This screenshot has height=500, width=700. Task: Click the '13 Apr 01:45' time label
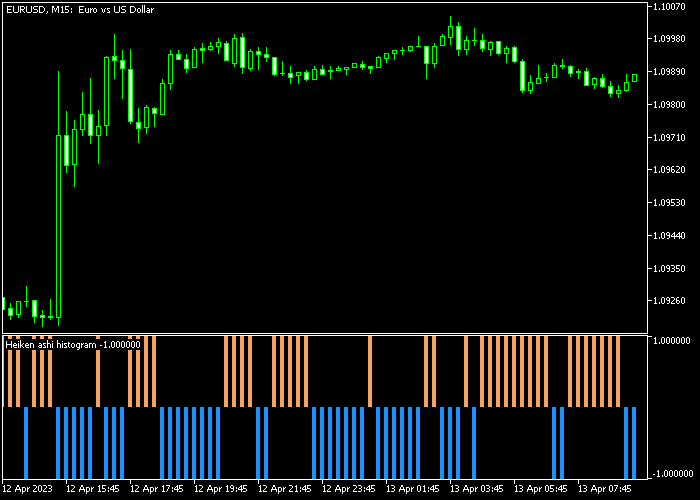coord(413,488)
